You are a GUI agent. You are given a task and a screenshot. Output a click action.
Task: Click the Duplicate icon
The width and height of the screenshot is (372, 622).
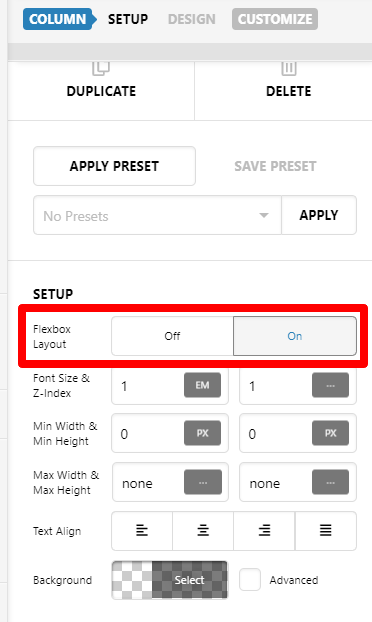pyautogui.click(x=101, y=68)
